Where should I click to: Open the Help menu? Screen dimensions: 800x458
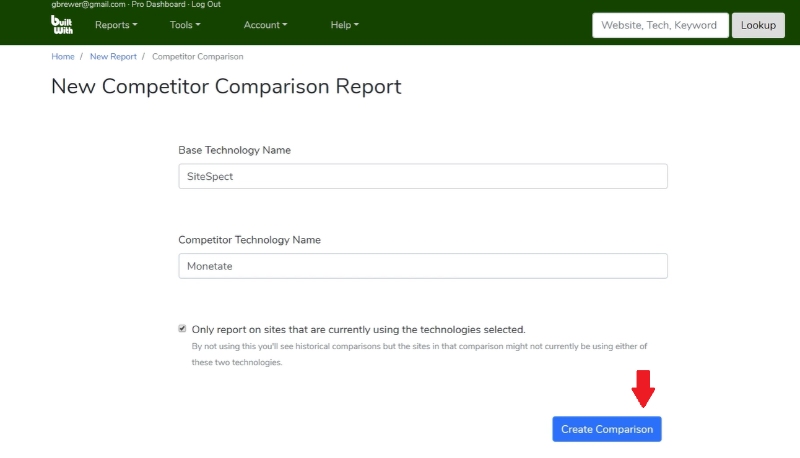pos(344,25)
